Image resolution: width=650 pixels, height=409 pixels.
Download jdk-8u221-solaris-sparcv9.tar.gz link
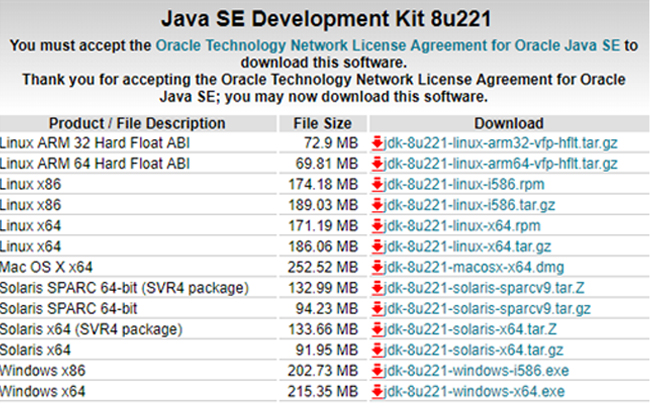tap(488, 309)
